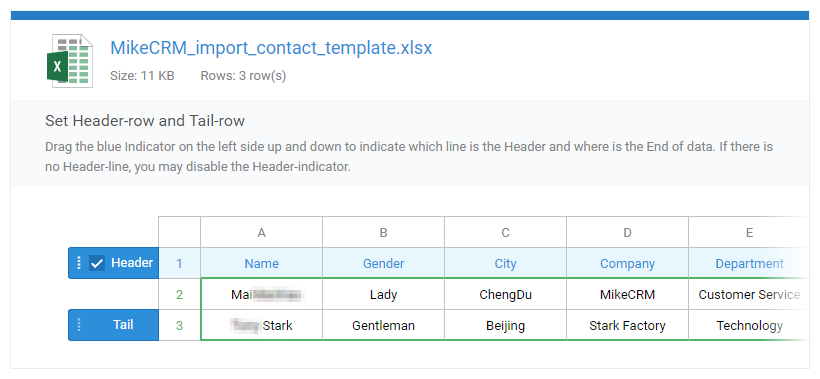Select the Stark Factory cell

point(628,326)
